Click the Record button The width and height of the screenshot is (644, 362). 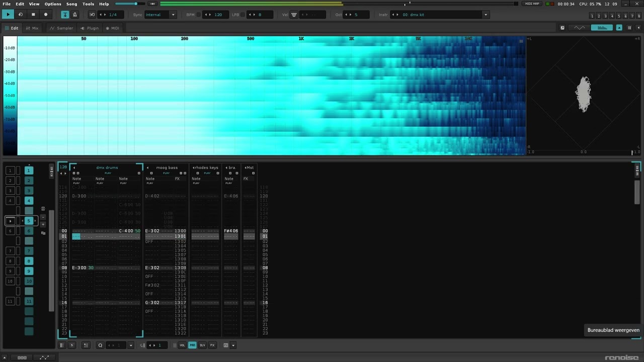(x=46, y=15)
